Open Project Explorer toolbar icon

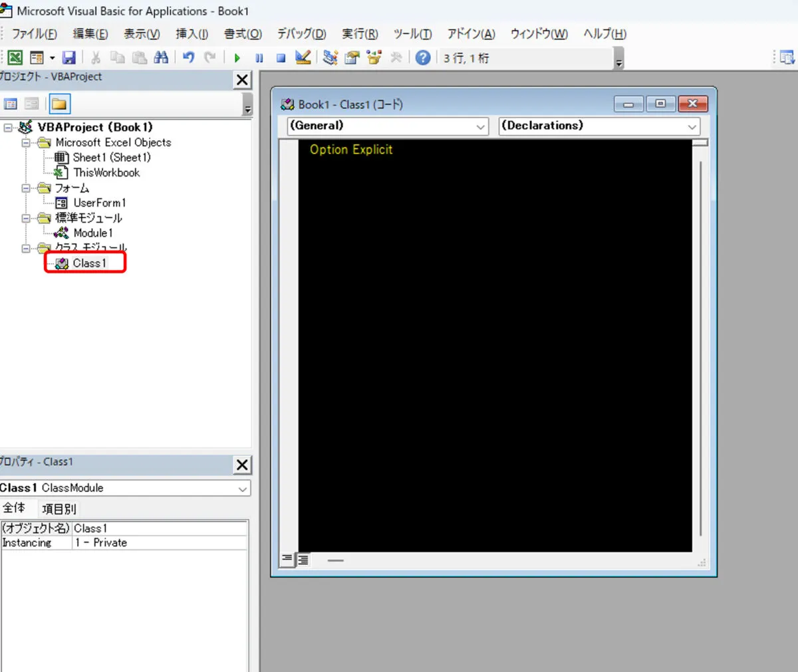click(330, 58)
